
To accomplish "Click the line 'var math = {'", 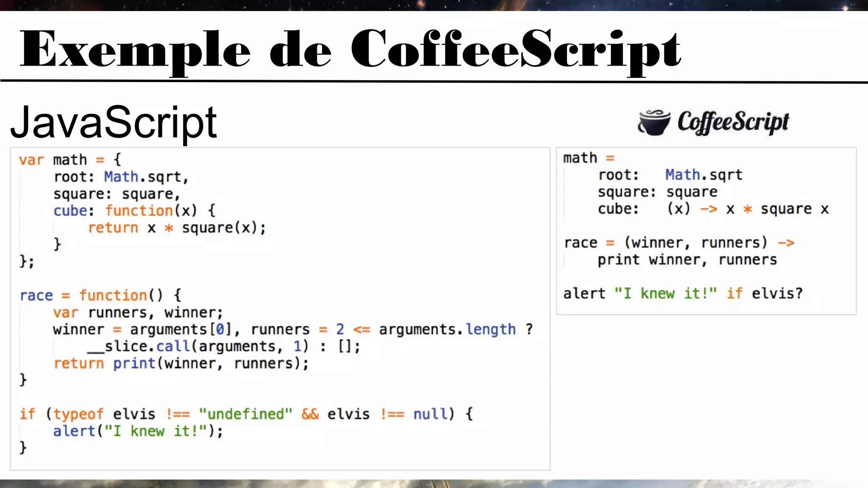I will click(x=70, y=160).
